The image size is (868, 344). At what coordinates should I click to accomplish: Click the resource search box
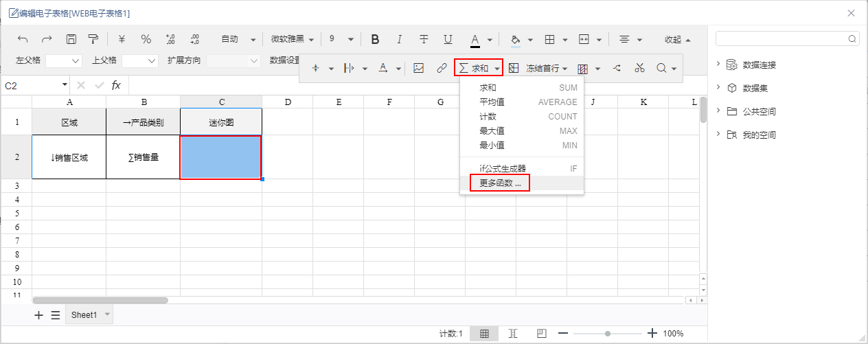point(788,39)
